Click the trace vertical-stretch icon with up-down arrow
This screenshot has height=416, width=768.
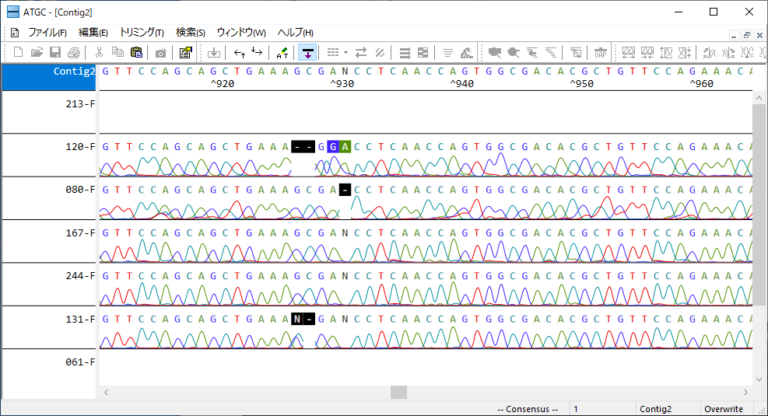[x=666, y=52]
